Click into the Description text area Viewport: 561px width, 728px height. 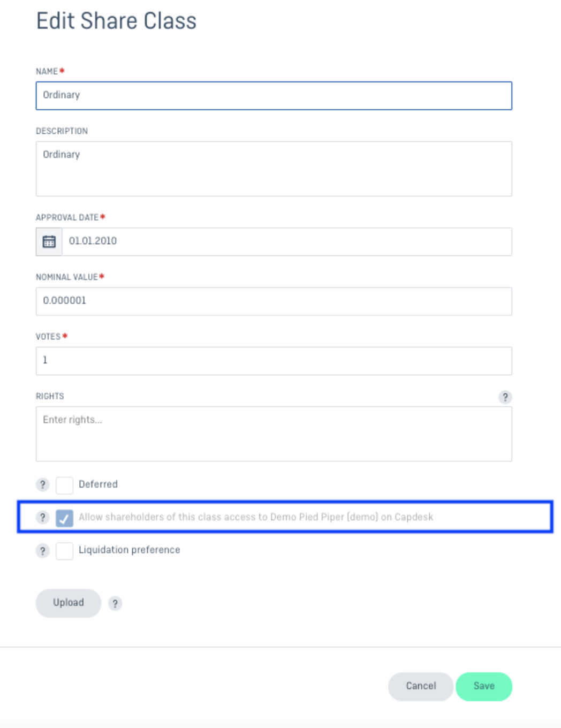274,169
